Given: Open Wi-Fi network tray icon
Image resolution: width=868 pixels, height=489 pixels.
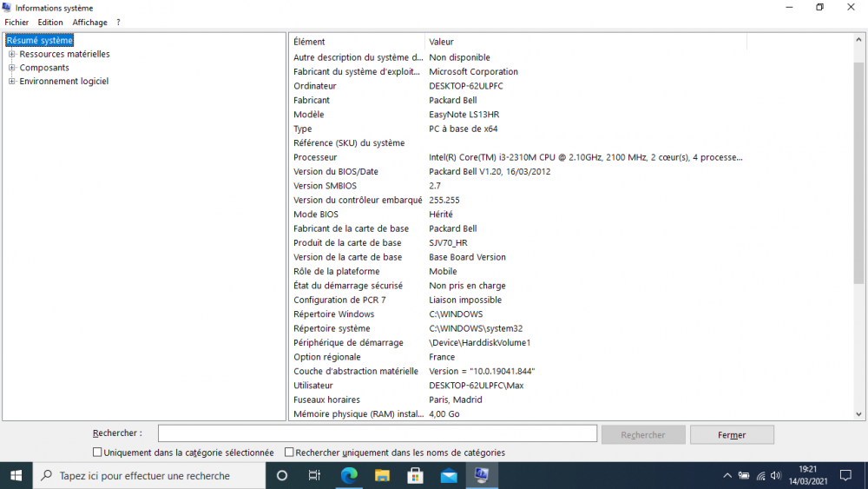Looking at the screenshot, I should [760, 475].
